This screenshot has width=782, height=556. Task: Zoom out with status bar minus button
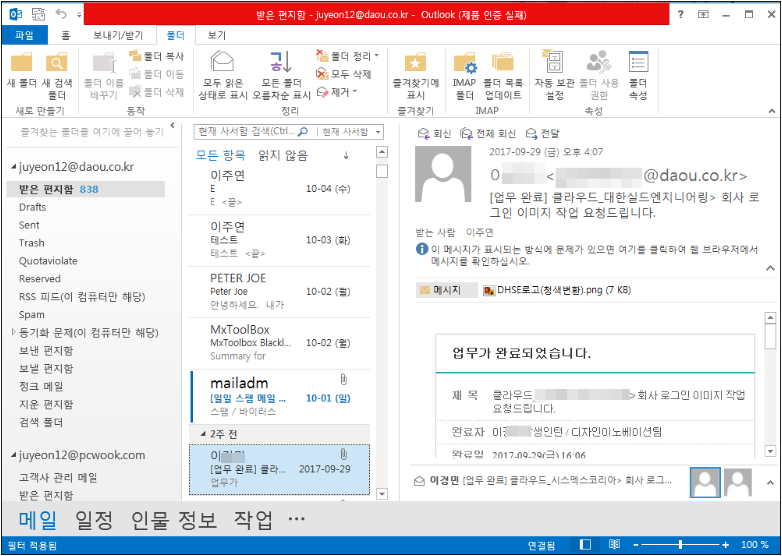[x=636, y=545]
